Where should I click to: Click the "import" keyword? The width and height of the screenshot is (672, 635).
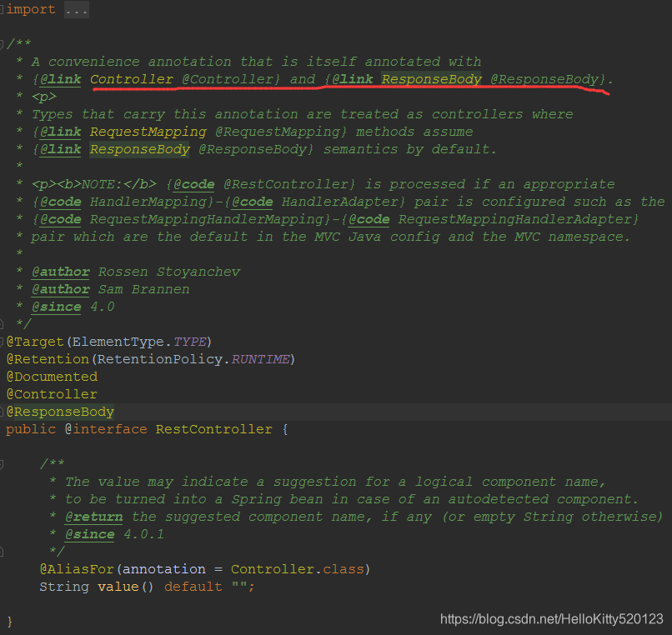pyautogui.click(x=31, y=9)
